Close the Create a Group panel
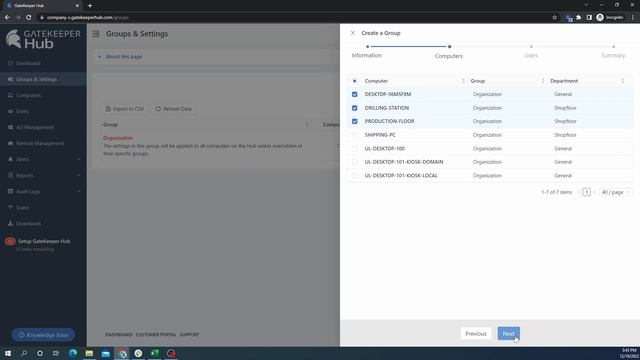The width and height of the screenshot is (640, 360). 353,33
